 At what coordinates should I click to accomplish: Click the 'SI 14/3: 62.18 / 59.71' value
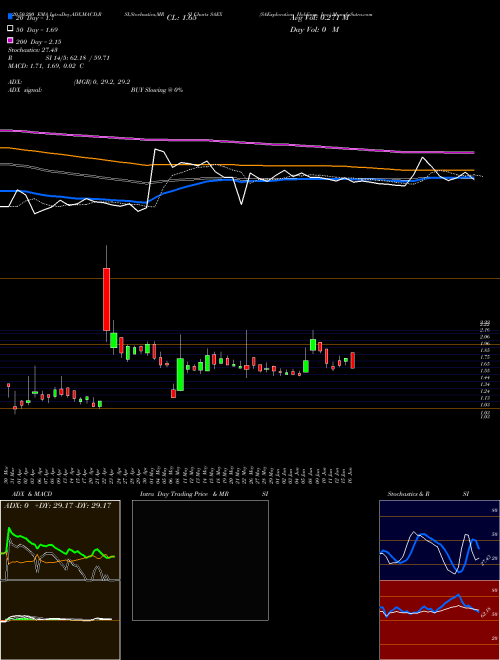pos(78,58)
